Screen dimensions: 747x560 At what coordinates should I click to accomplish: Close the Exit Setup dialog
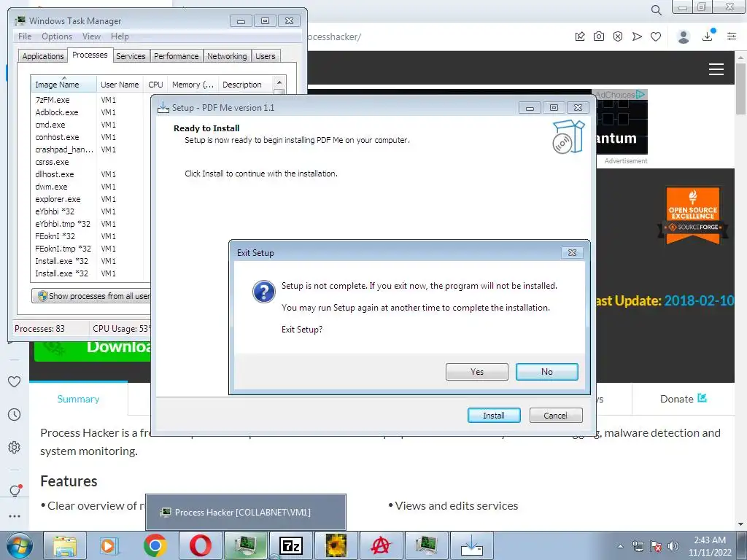[x=572, y=253]
